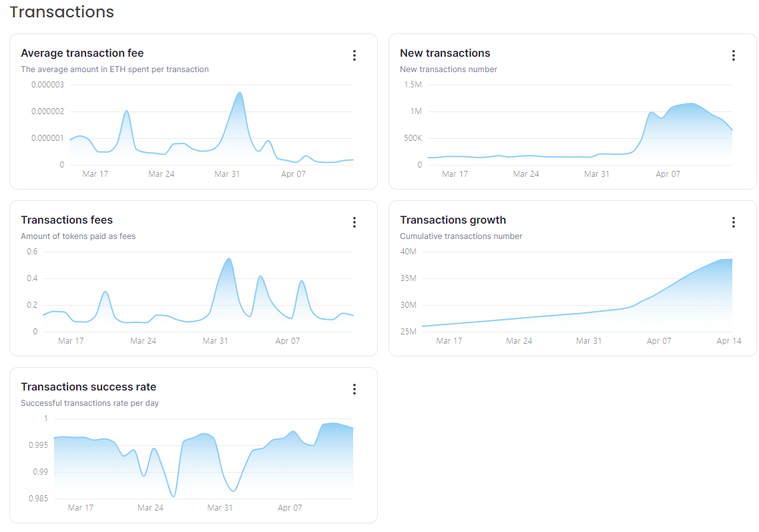Click the 30M axis label in Transactions growth
The image size is (759, 532).
(408, 305)
